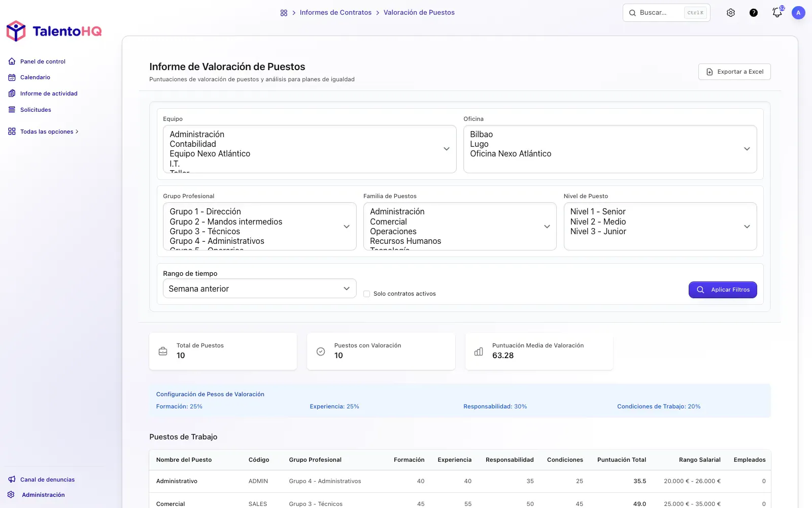This screenshot has height=508, width=812.
Task: Click the Canal de denuncias megaphone icon
Action: coord(12,480)
